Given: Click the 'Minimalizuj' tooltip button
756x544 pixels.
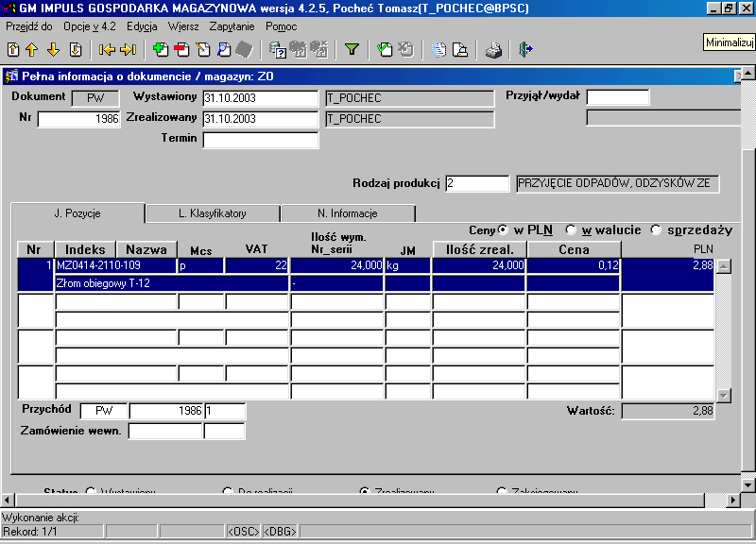Looking at the screenshot, I should (729, 42).
